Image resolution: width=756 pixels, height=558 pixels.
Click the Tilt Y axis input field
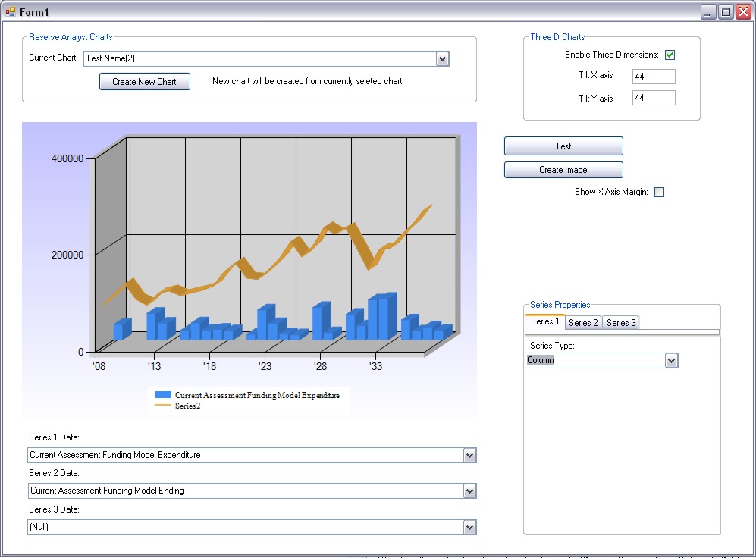tap(654, 98)
